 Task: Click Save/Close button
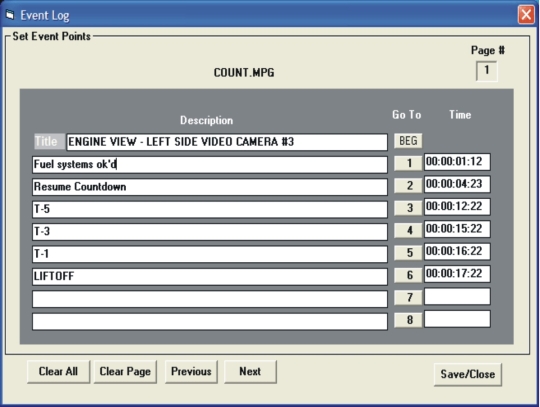(x=468, y=374)
